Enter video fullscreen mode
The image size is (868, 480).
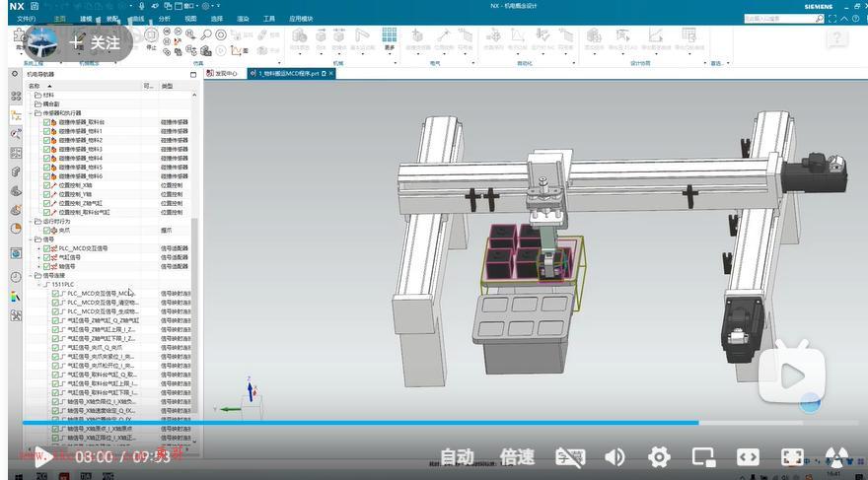coord(792,456)
